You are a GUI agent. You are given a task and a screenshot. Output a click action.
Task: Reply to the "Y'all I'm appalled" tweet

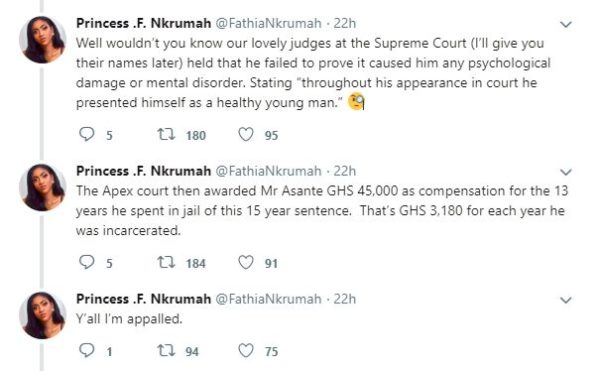86,350
